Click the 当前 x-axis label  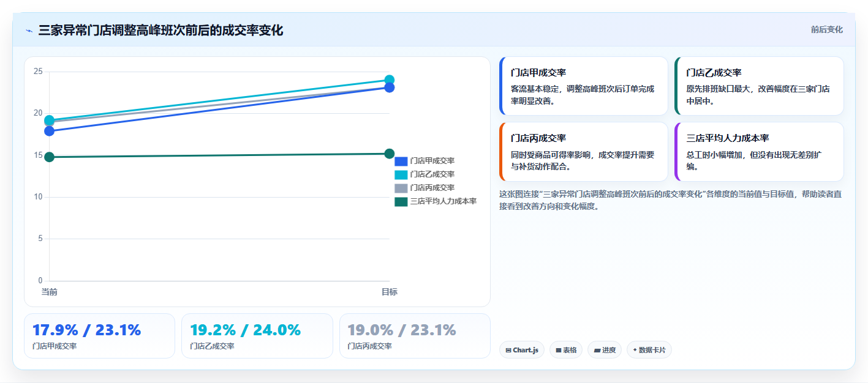pyautogui.click(x=50, y=292)
